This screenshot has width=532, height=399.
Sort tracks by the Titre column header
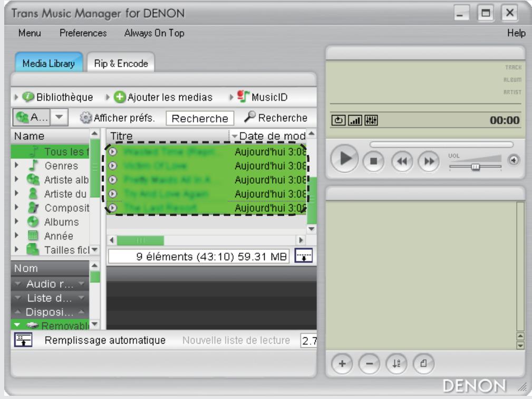pos(168,136)
